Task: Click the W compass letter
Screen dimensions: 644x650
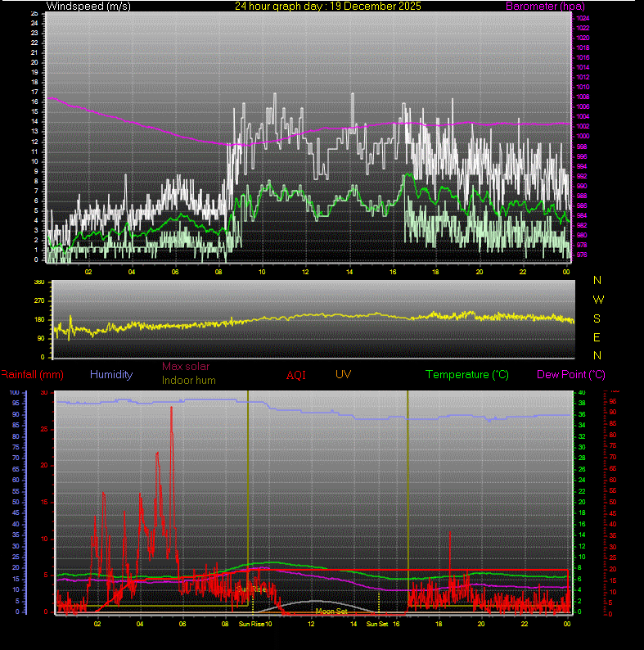Action: [x=598, y=300]
